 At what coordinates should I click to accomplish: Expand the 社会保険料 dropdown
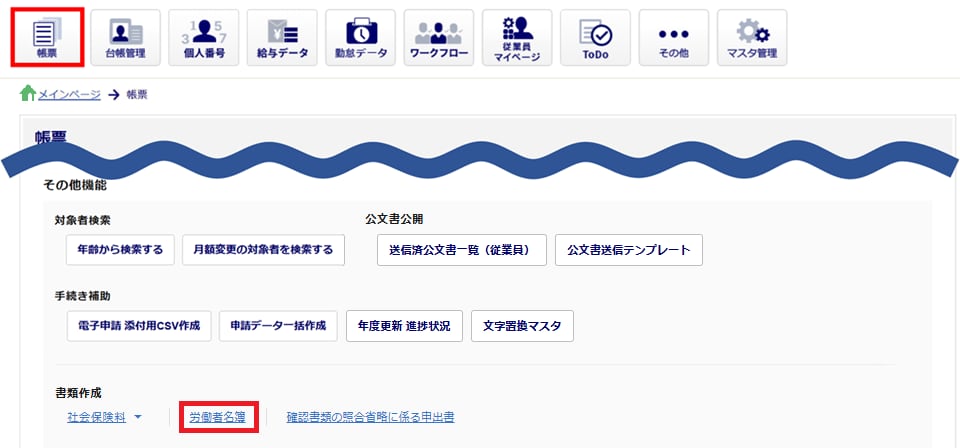pyautogui.click(x=105, y=416)
